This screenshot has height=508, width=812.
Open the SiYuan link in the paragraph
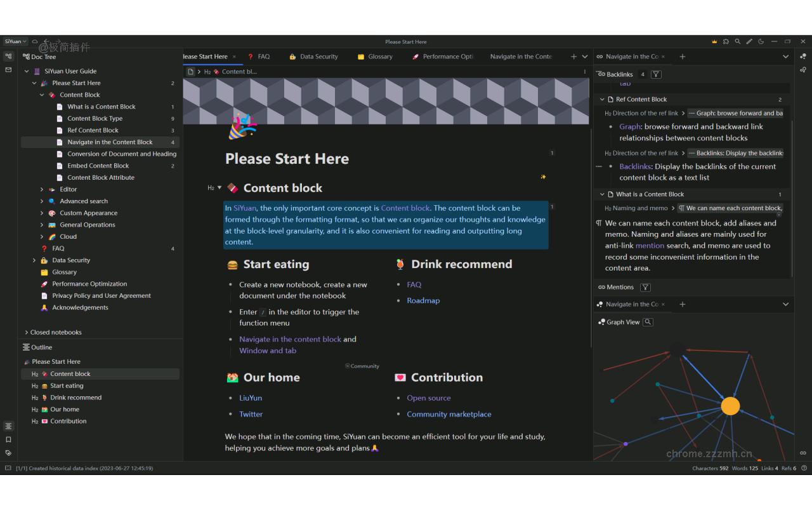coord(245,208)
